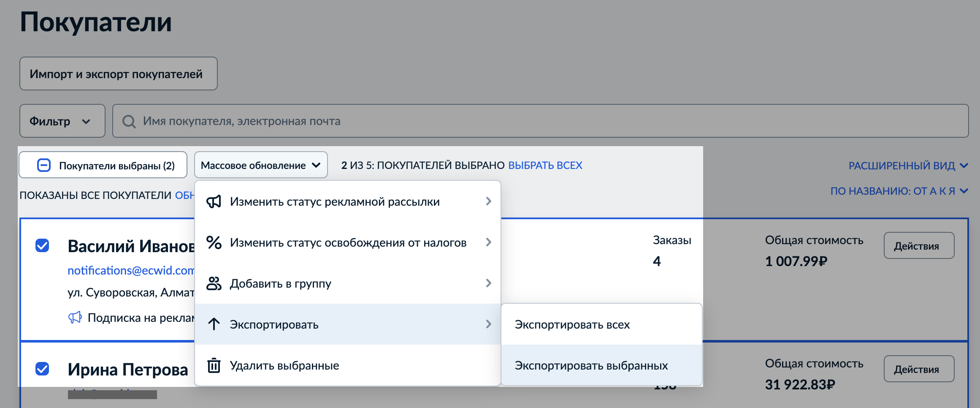
Task: Click the Подписка на рекламу text
Action: coord(141,318)
